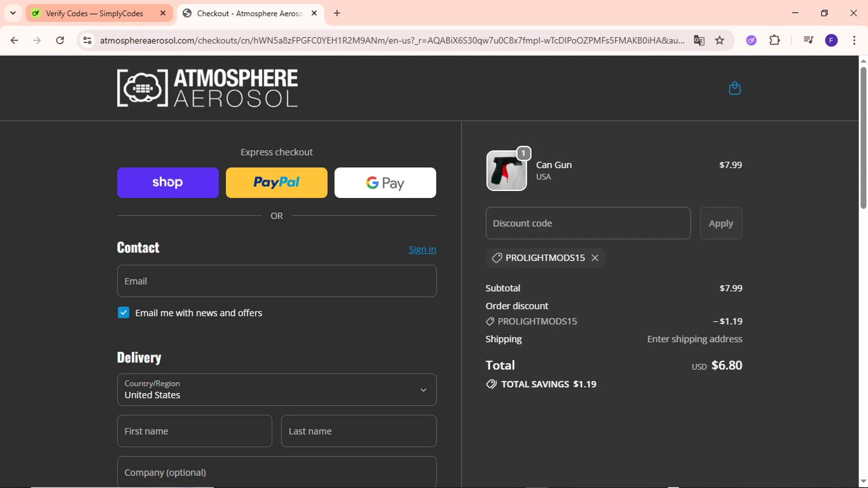Select the Checkout - Atmosphere Aerosol tab
868x488 pixels.
coord(251,13)
